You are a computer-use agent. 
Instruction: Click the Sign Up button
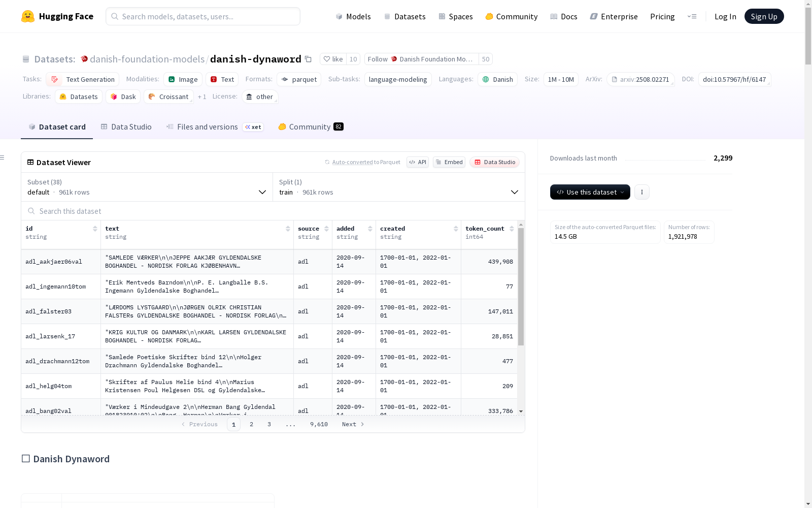pyautogui.click(x=764, y=16)
